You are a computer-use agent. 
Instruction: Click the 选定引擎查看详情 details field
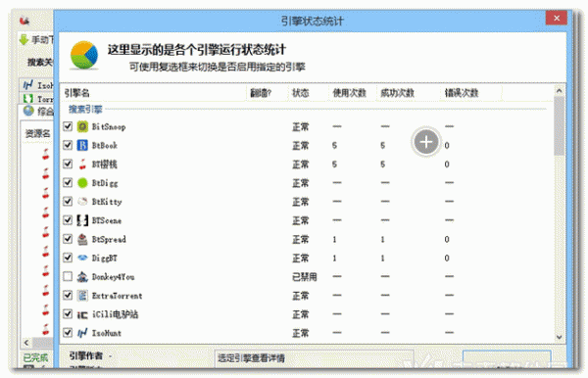pos(315,358)
